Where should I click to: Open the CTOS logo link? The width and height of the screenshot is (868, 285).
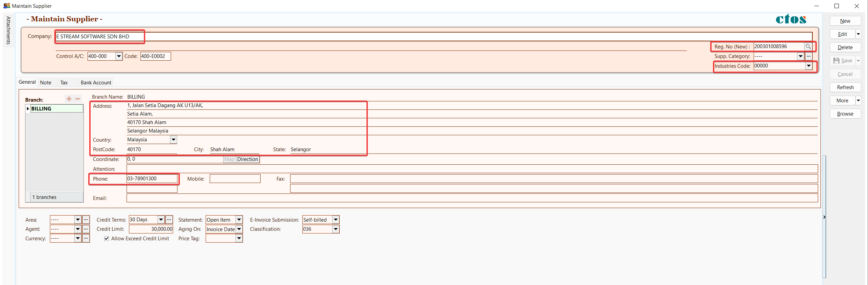click(x=791, y=19)
